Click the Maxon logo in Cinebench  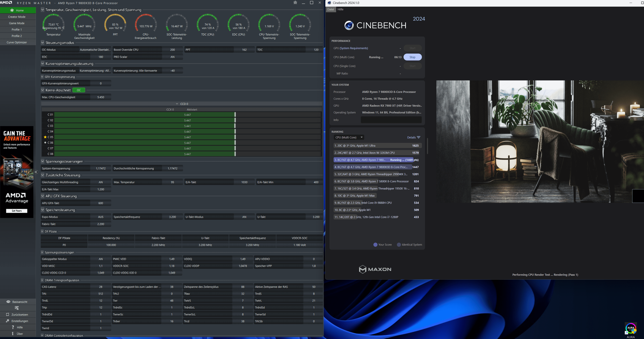click(x=375, y=269)
